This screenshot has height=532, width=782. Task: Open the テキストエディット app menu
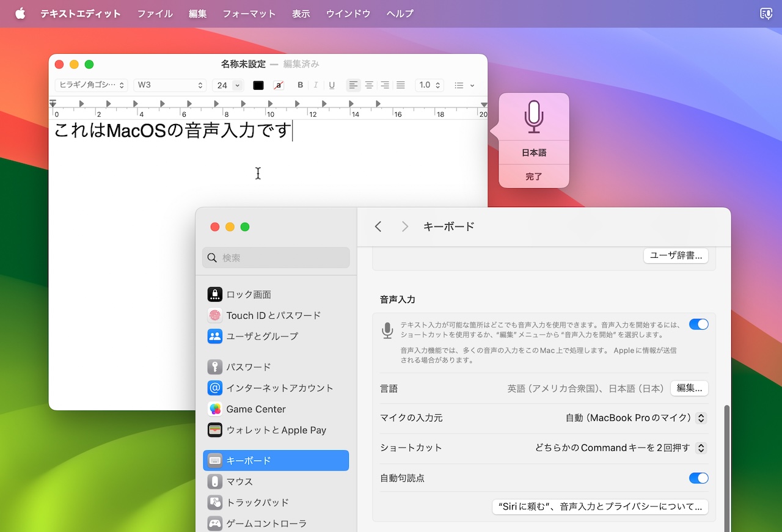tap(81, 13)
